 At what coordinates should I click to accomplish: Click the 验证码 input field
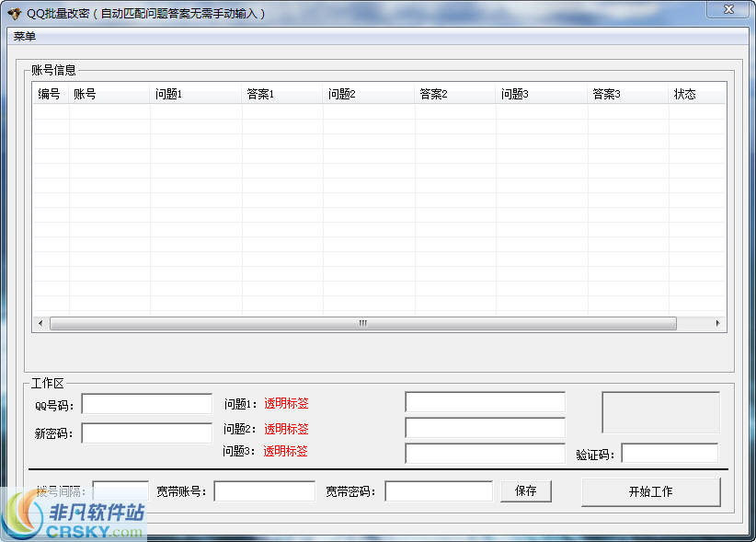coord(670,454)
